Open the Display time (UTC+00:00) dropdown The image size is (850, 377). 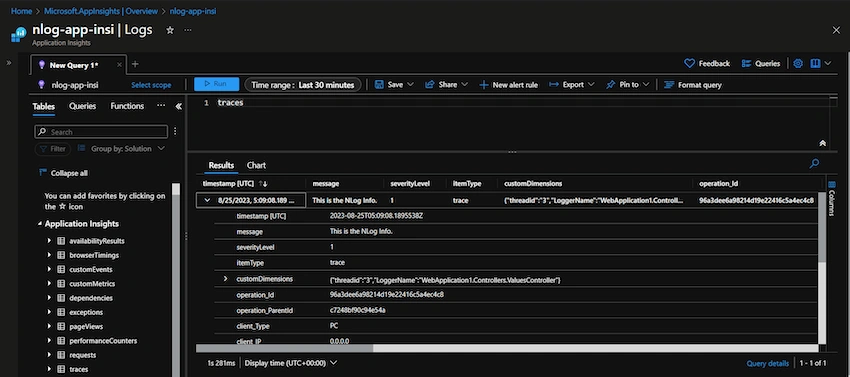(x=291, y=363)
